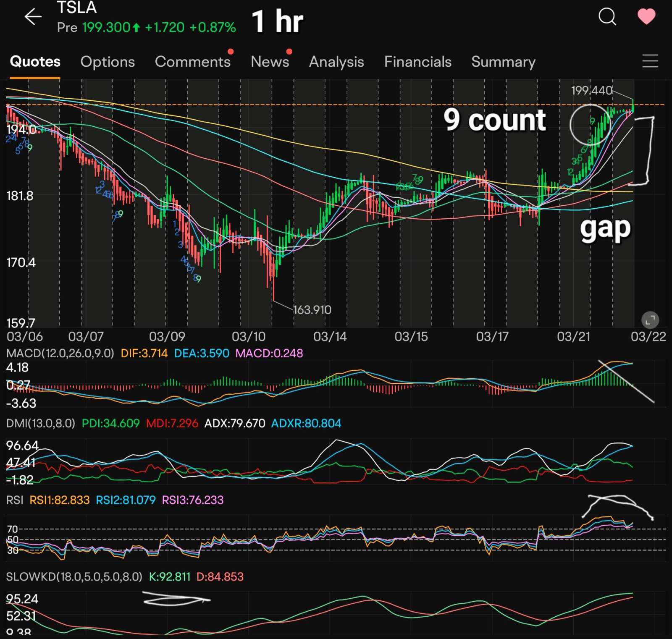Open the Comments tab
This screenshot has width=672, height=639.
pos(193,62)
